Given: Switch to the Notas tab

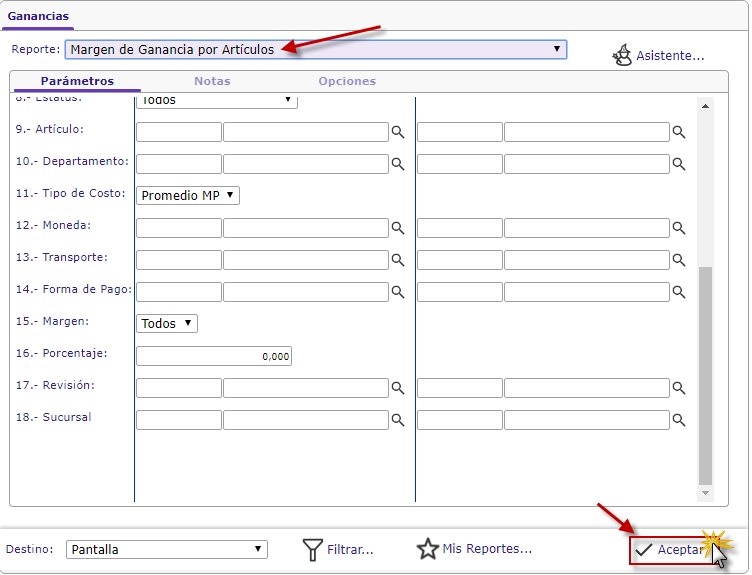Looking at the screenshot, I should [212, 81].
